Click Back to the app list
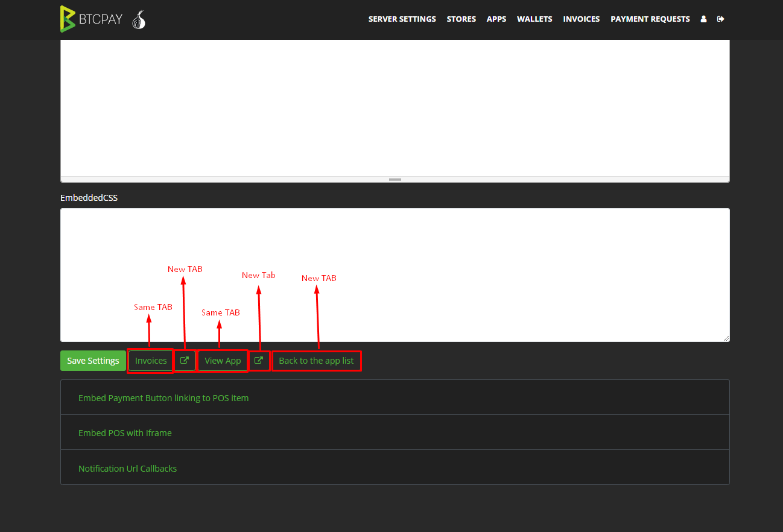783x532 pixels. click(316, 360)
